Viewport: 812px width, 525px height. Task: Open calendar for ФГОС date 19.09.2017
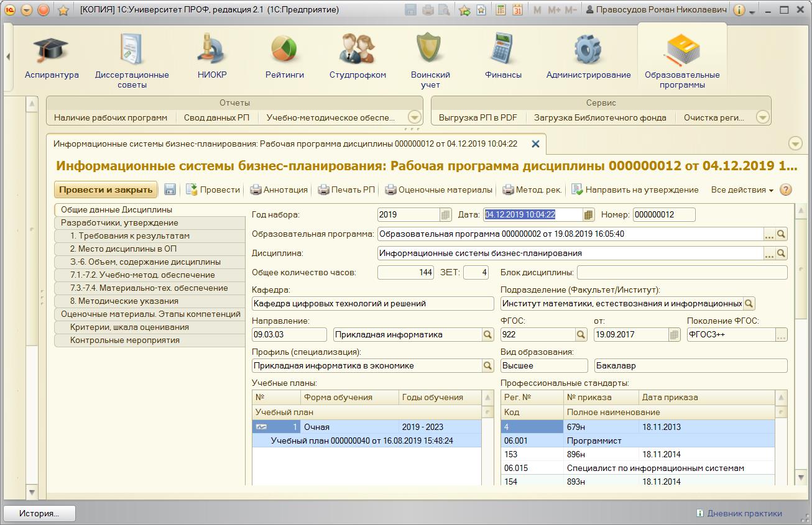tap(675, 335)
